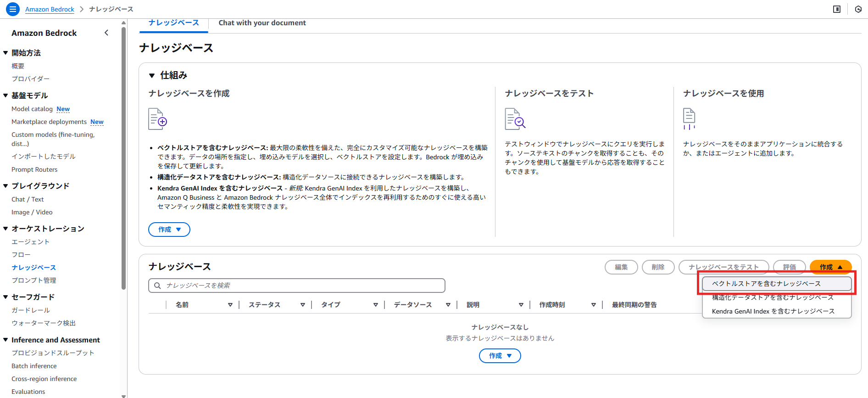
Task: Open Batch inference in the sidebar
Action: point(34,366)
